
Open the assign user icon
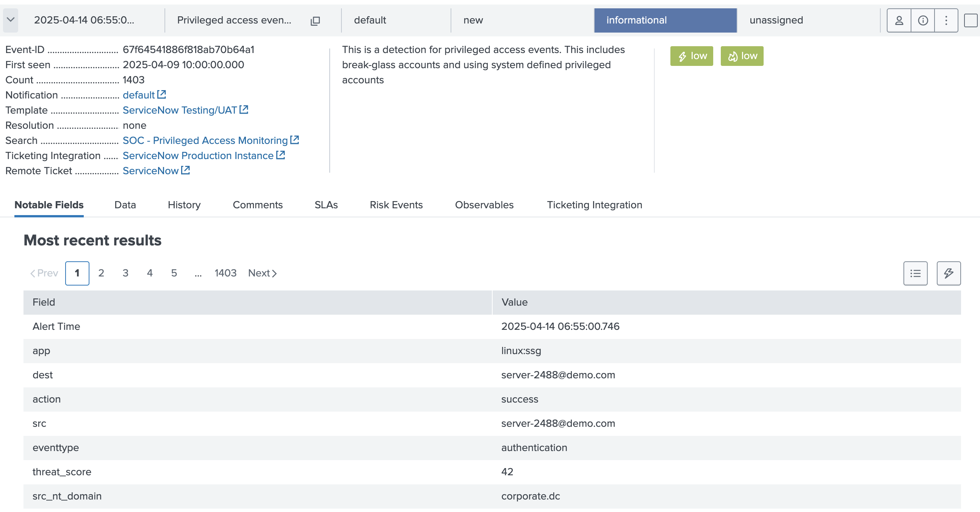pyautogui.click(x=898, y=20)
